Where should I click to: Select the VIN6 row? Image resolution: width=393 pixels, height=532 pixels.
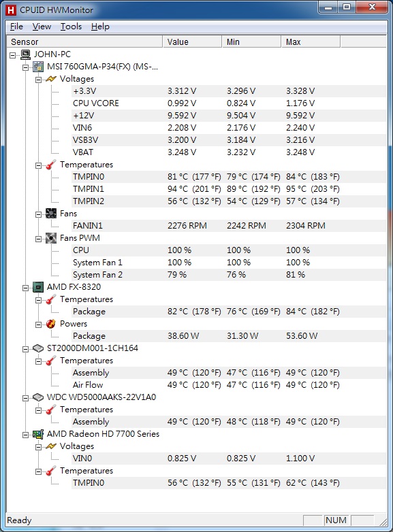click(x=229, y=128)
